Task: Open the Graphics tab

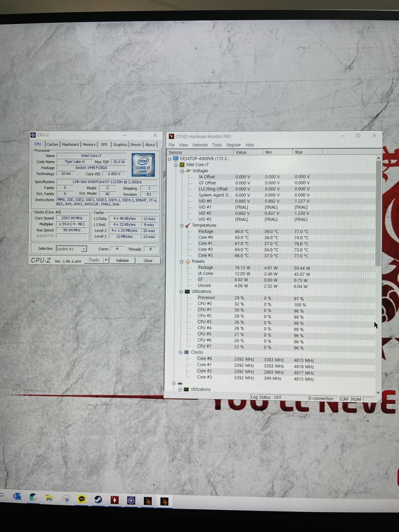Action: click(120, 145)
